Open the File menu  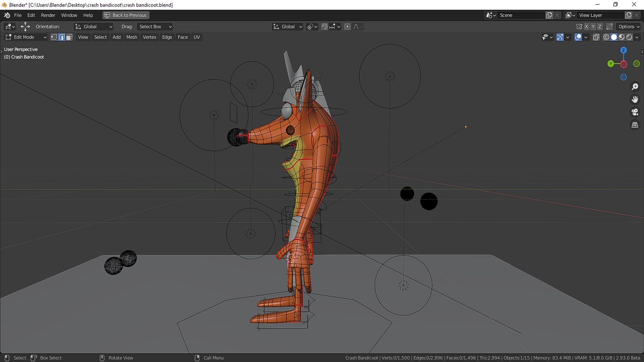point(18,15)
